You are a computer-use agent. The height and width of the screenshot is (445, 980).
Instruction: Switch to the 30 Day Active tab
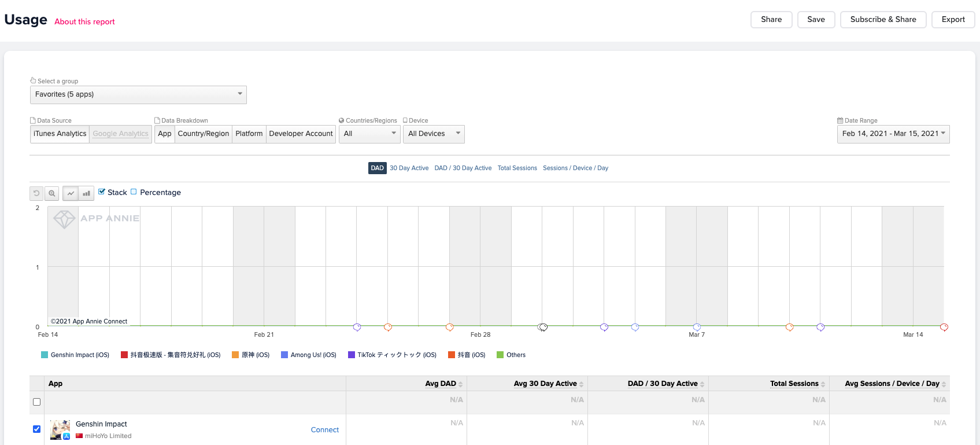(409, 168)
